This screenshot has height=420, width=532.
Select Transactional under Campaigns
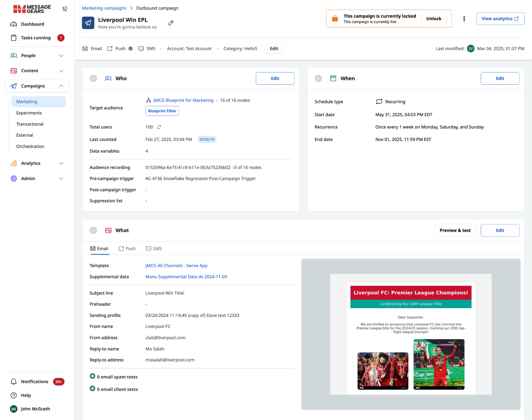coord(30,124)
